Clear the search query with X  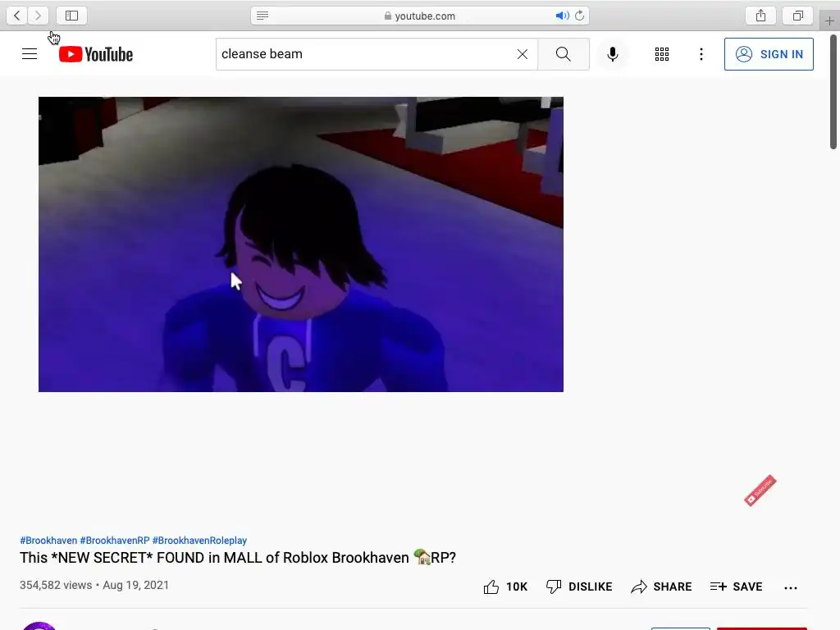pos(523,54)
